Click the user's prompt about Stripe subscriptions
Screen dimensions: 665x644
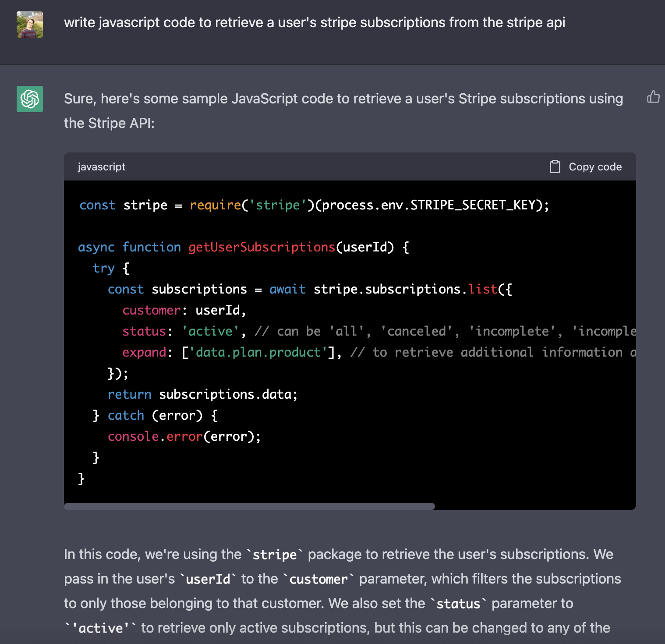tap(314, 22)
